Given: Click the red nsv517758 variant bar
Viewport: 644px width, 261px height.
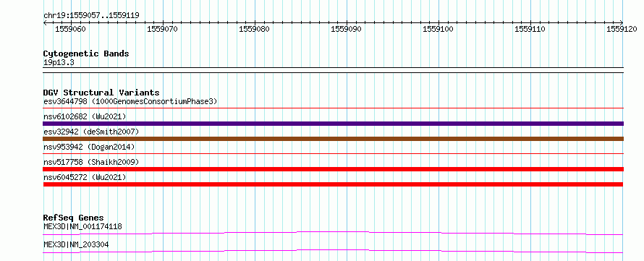Looking at the screenshot, I should click(x=333, y=169).
